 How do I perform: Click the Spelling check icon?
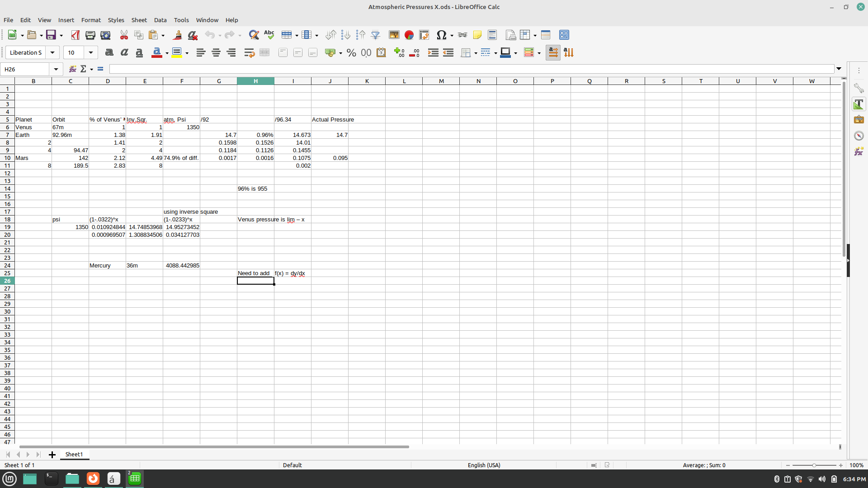click(269, 35)
